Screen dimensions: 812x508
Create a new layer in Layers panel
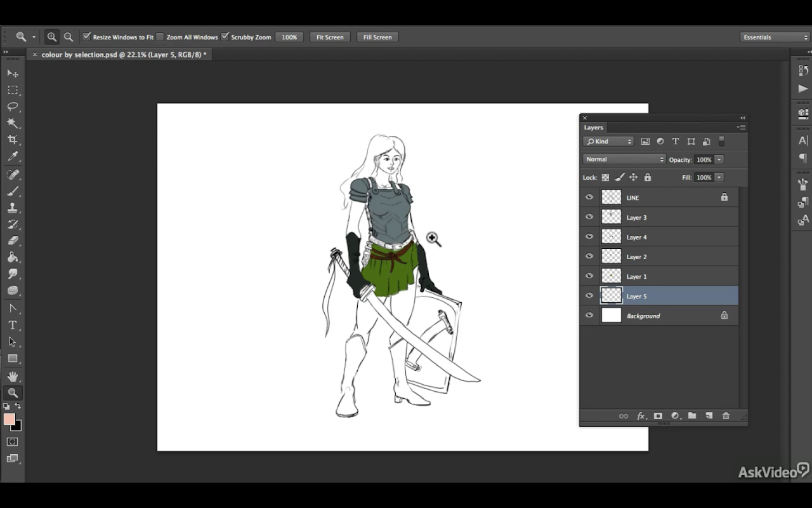click(x=709, y=416)
